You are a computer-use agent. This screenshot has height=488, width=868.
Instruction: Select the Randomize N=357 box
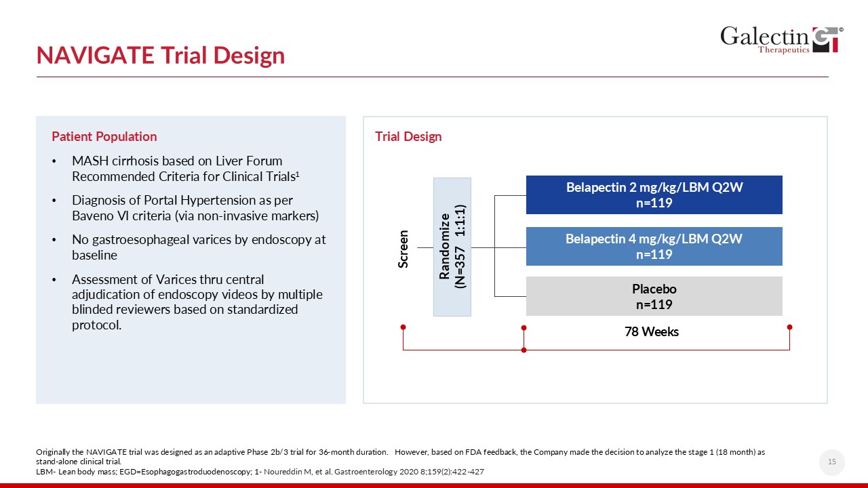452,247
